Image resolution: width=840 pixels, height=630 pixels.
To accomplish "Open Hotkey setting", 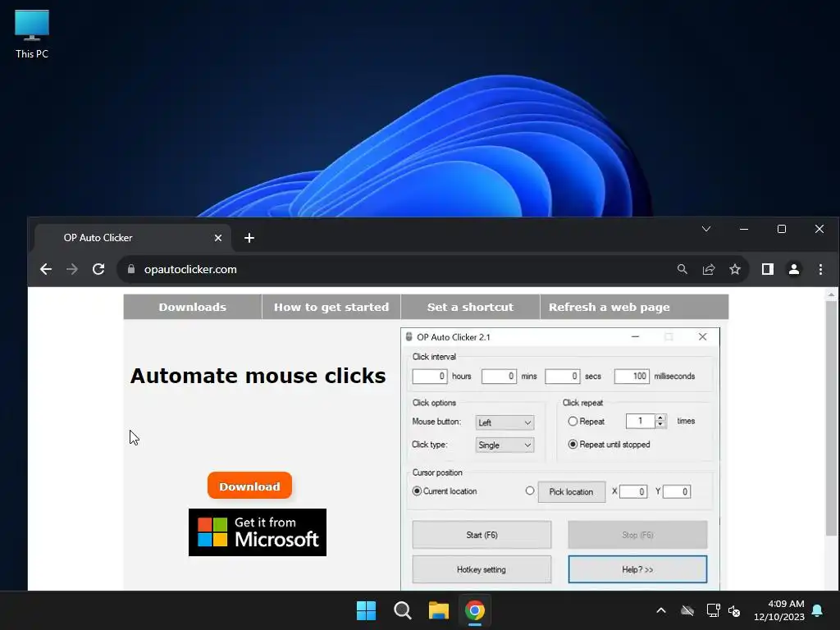I will pos(482,569).
